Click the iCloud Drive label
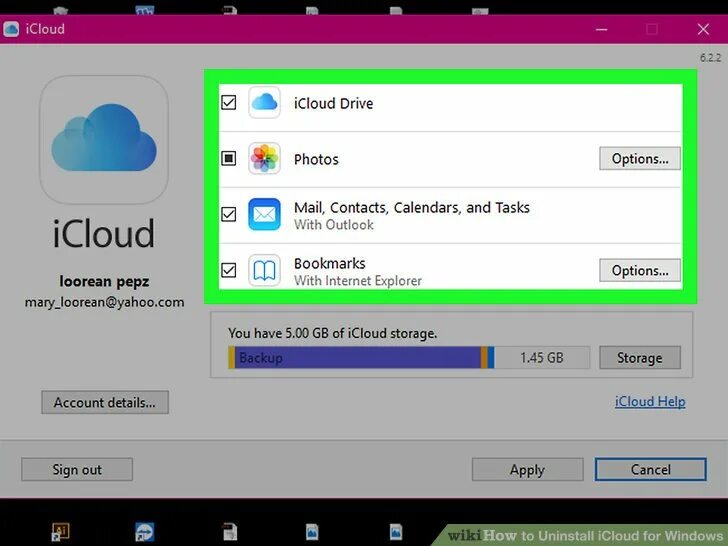Screen dimensions: 728x546 coord(333,103)
